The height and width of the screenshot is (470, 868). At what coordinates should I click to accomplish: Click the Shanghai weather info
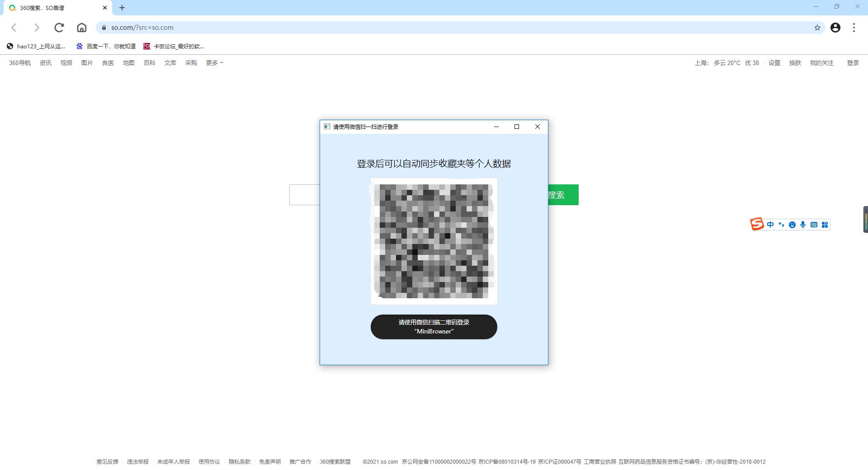click(x=727, y=63)
